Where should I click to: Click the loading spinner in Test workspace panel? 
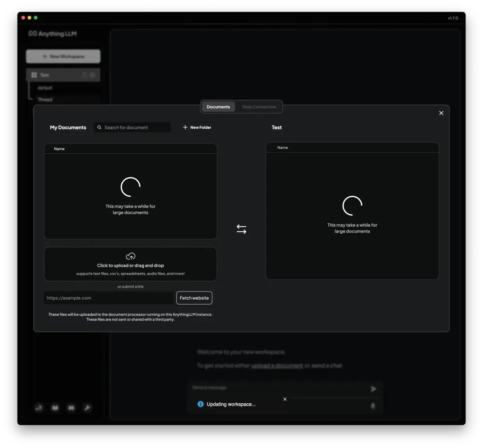click(352, 206)
